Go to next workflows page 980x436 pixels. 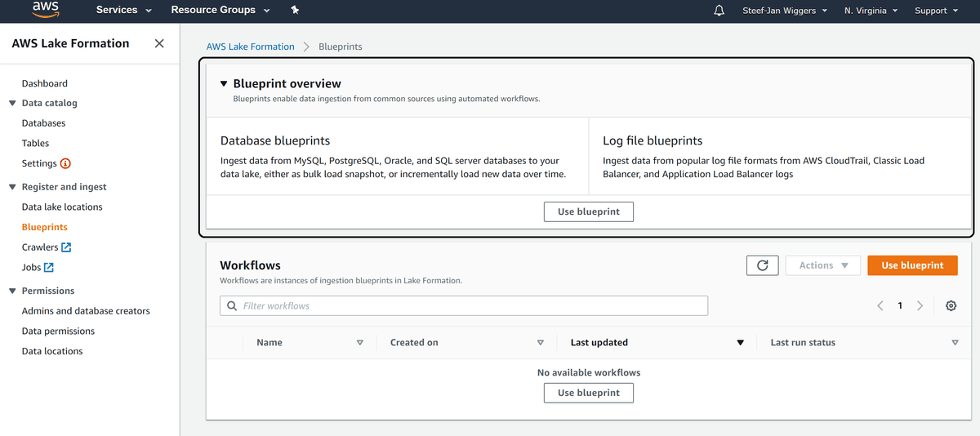(920, 305)
